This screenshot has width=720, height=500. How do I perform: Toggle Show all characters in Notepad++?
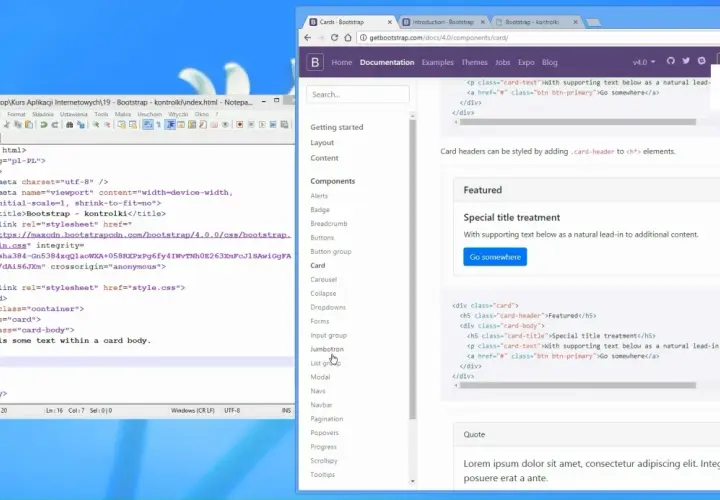(159, 124)
